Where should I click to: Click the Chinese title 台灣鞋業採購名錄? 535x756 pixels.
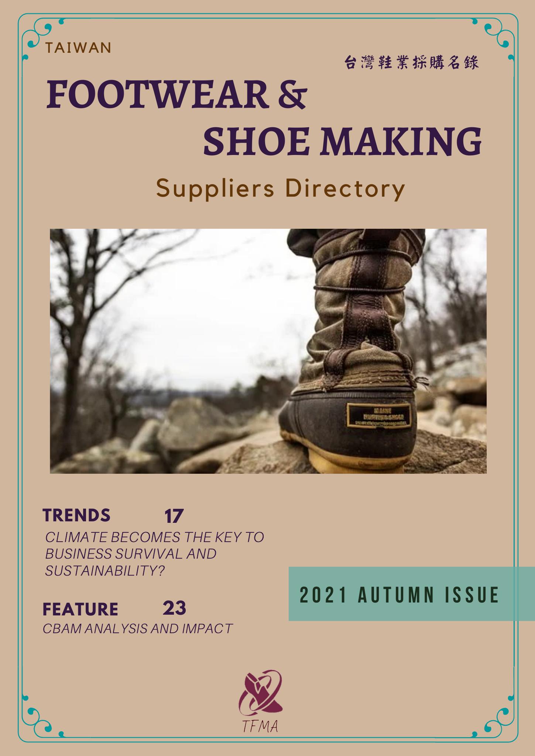tap(411, 63)
